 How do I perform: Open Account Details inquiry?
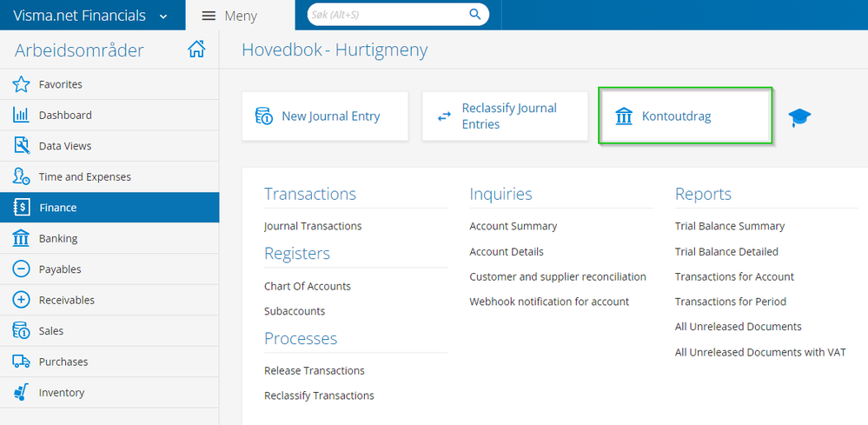507,252
